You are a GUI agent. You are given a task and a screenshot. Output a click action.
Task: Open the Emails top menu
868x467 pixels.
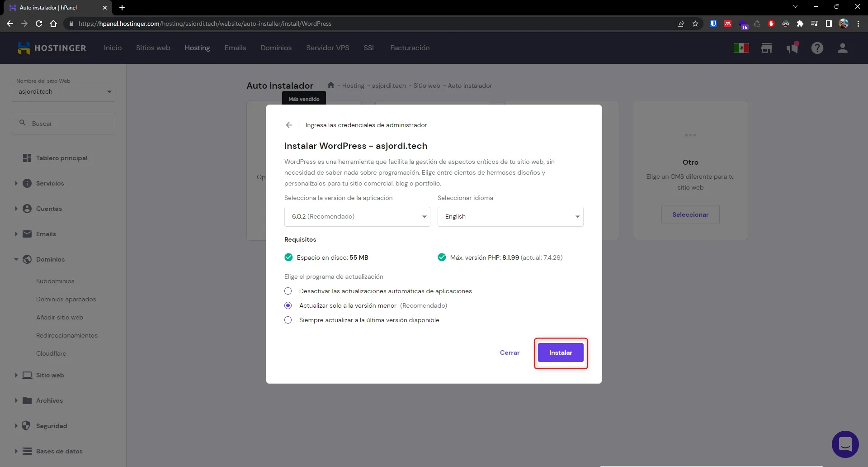point(235,48)
